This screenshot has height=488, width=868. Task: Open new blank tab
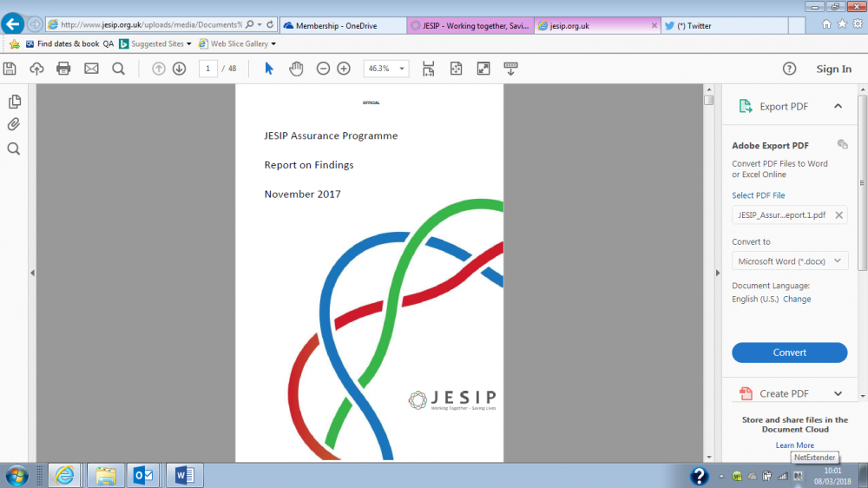click(797, 25)
